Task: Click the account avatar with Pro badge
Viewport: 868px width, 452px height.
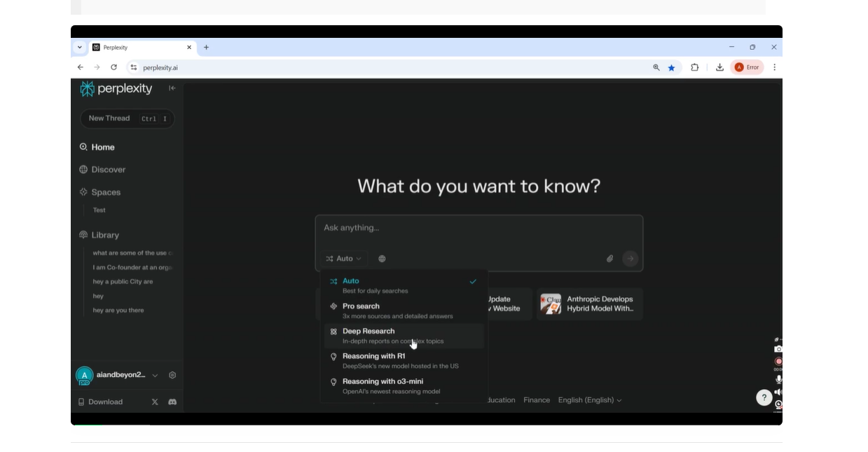Action: [x=84, y=376]
